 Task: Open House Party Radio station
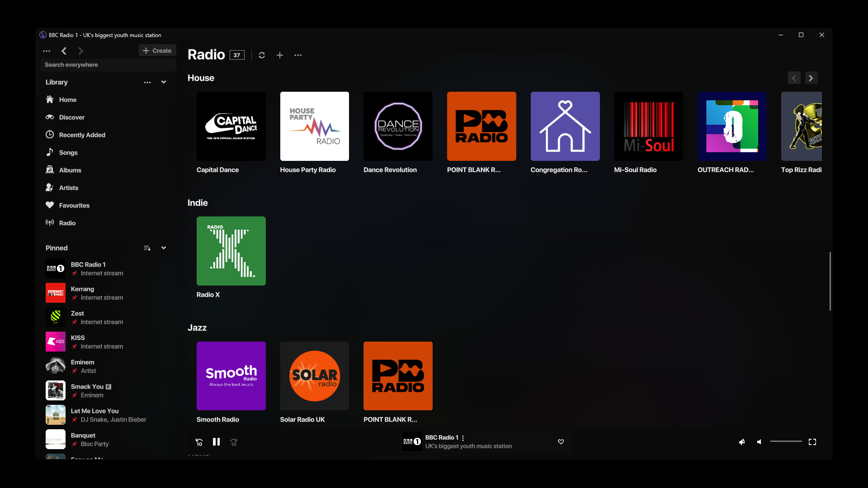[x=315, y=126]
